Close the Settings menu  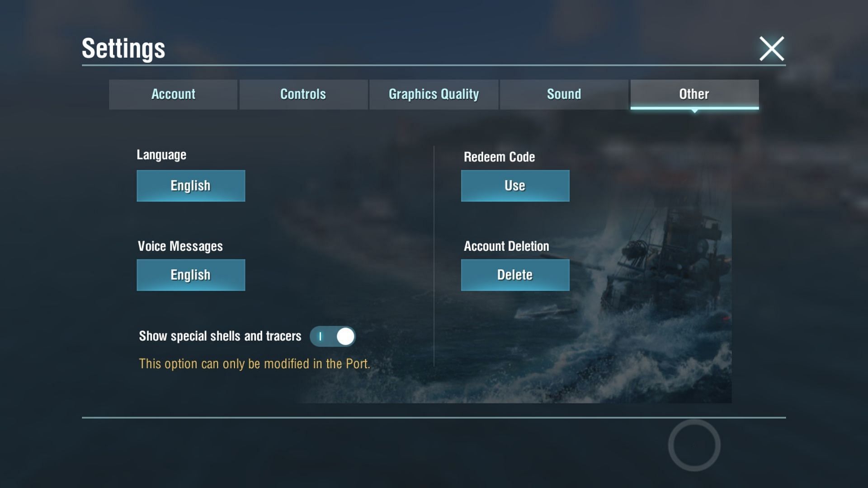point(772,48)
